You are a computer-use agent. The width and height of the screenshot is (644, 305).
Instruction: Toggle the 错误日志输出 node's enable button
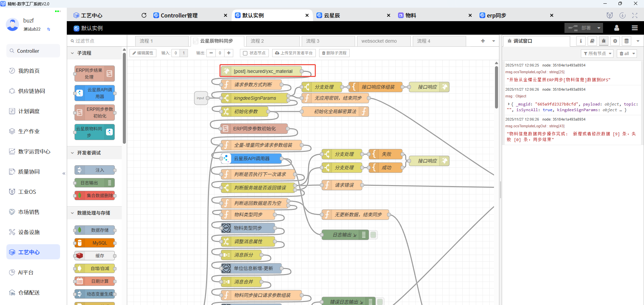[x=380, y=301]
